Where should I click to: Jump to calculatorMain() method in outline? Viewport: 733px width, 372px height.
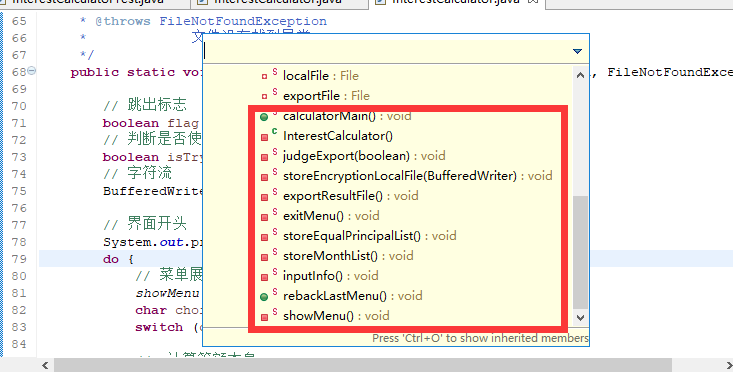[347, 116]
